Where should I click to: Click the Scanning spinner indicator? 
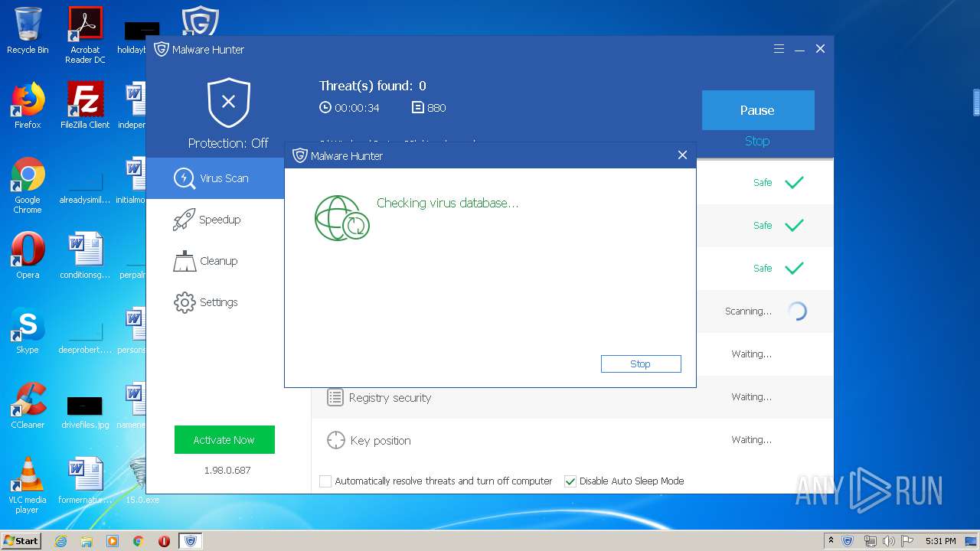point(797,311)
